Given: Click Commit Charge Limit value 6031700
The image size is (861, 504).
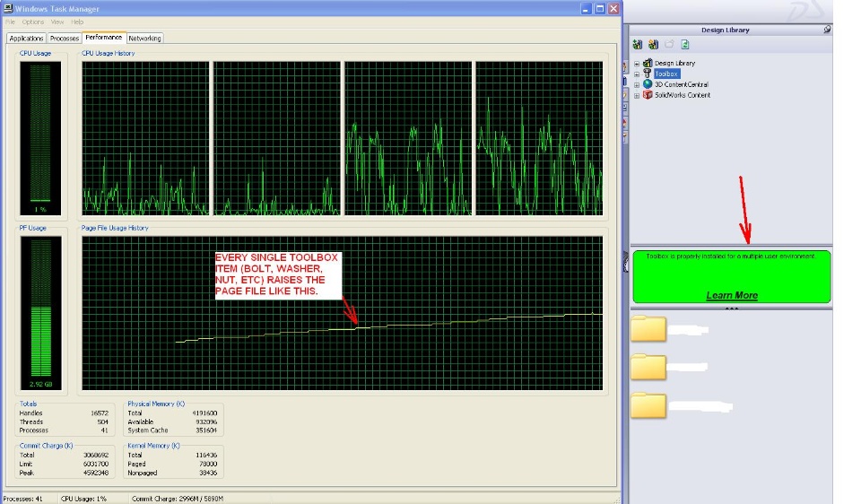Looking at the screenshot, I should [96, 464].
